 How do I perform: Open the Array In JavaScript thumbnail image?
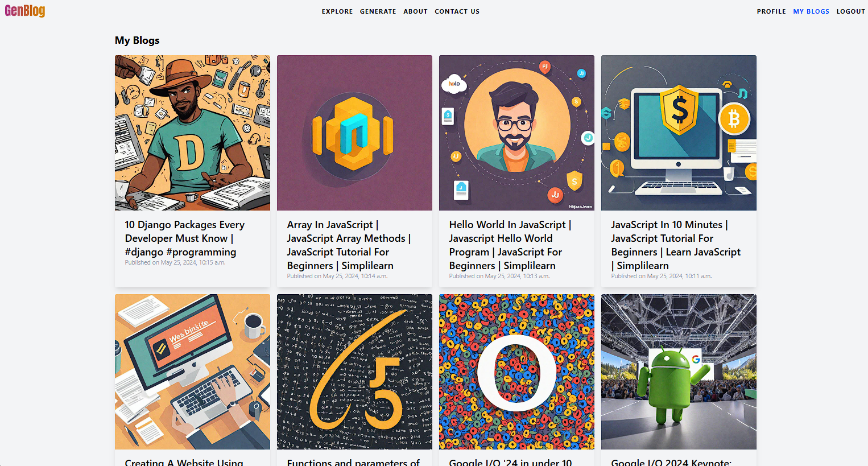(354, 133)
